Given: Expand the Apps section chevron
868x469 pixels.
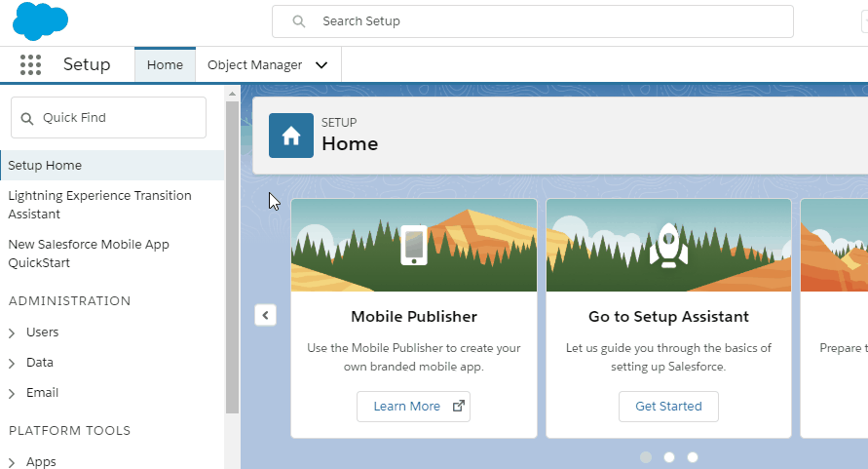Looking at the screenshot, I should click(x=12, y=463).
